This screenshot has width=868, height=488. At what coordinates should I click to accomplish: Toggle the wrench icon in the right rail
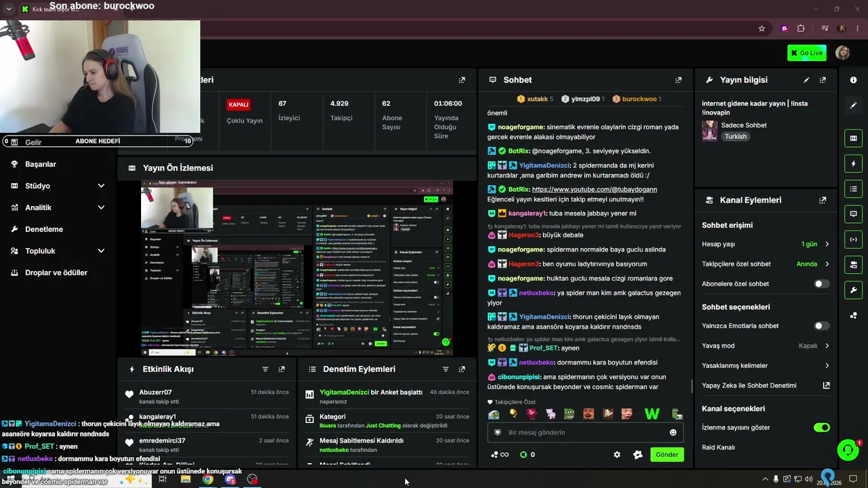(x=853, y=290)
